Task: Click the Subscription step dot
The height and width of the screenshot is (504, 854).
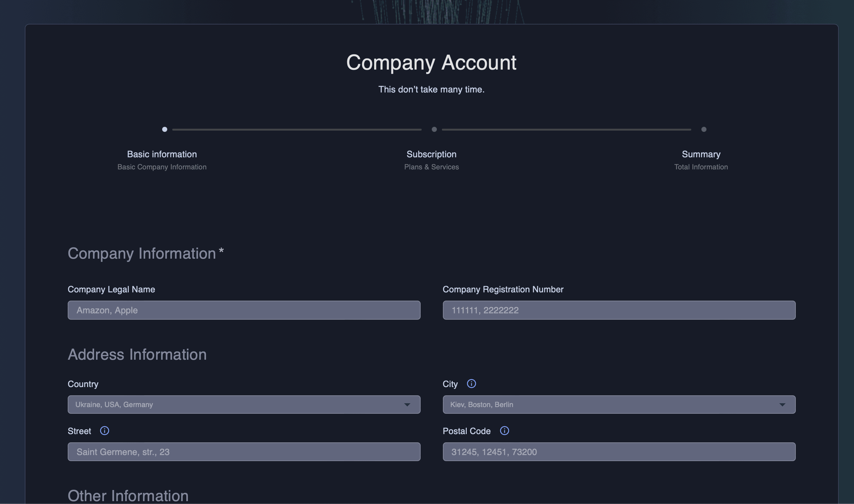Action: (x=434, y=129)
